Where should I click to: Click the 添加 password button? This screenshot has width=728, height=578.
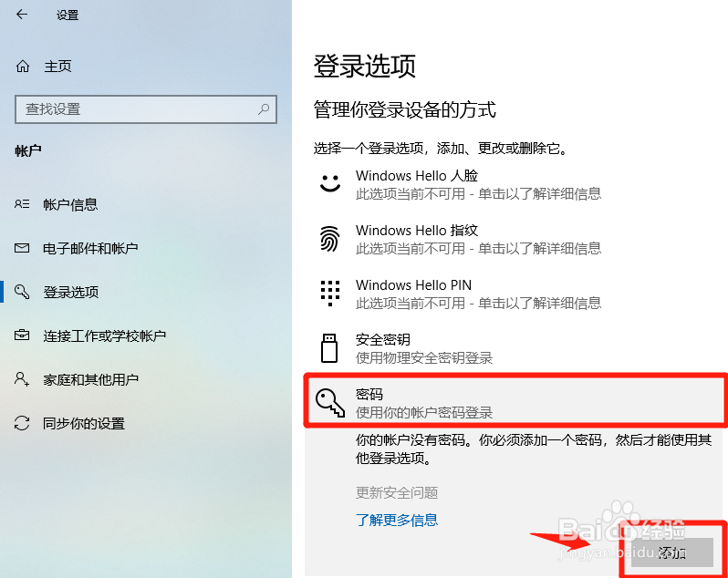671,552
